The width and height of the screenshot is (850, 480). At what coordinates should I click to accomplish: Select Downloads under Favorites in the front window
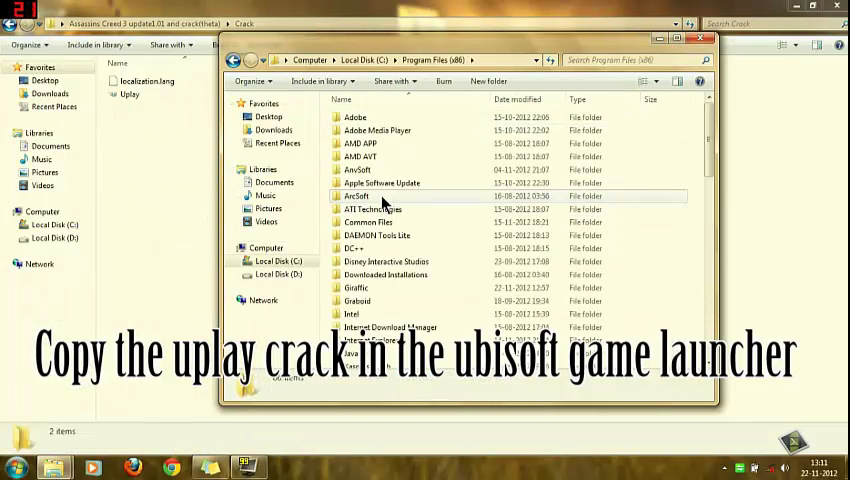click(273, 130)
